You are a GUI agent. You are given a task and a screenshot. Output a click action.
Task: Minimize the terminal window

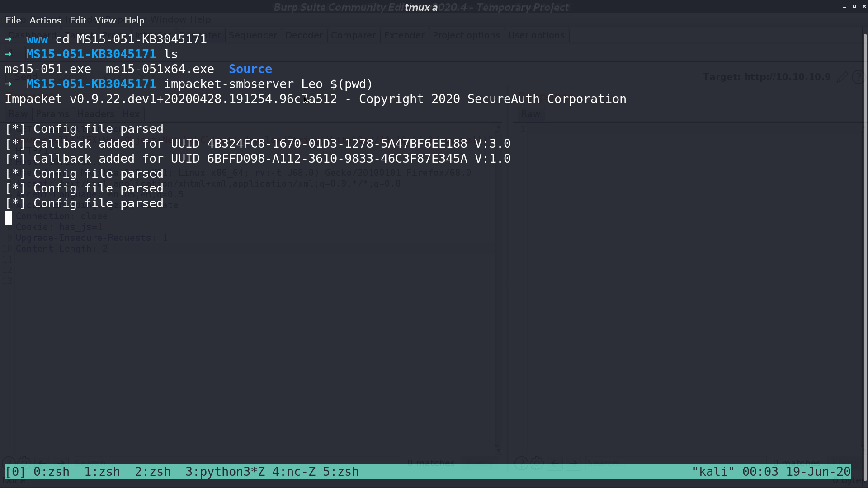[x=844, y=7]
